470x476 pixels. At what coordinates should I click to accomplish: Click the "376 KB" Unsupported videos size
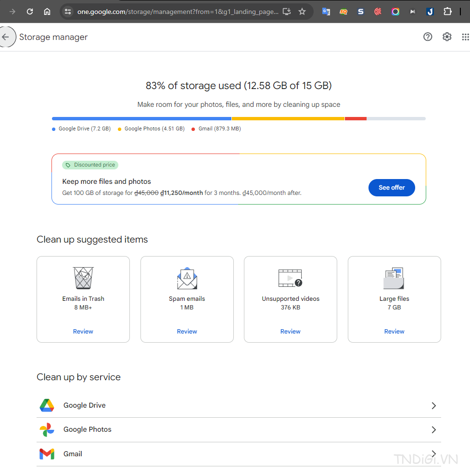point(291,308)
